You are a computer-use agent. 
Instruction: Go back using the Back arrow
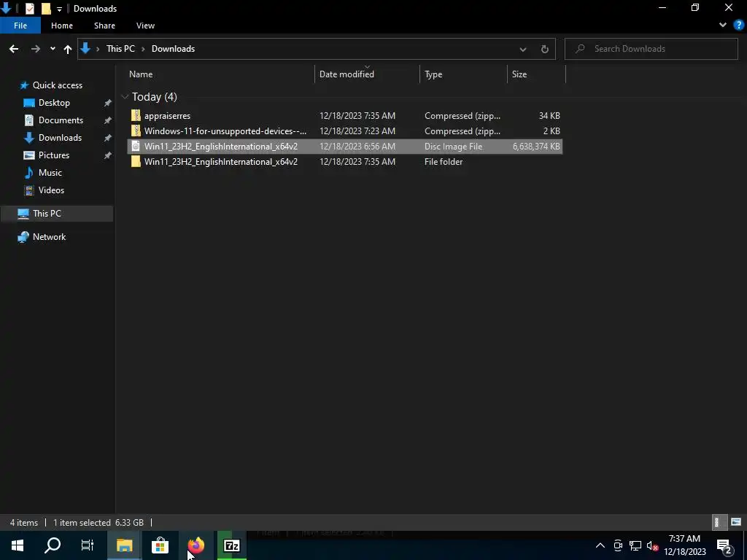pos(14,49)
